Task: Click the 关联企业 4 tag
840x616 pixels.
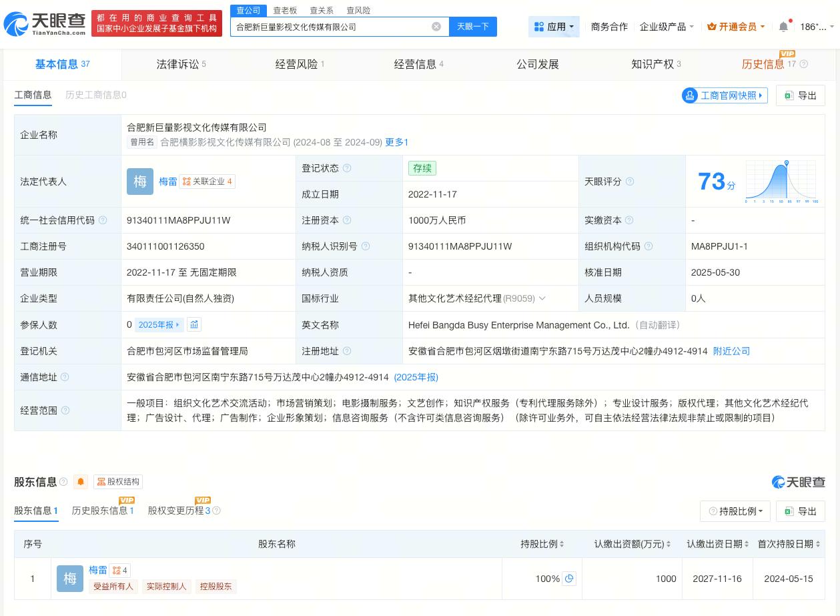Action: 207,182
